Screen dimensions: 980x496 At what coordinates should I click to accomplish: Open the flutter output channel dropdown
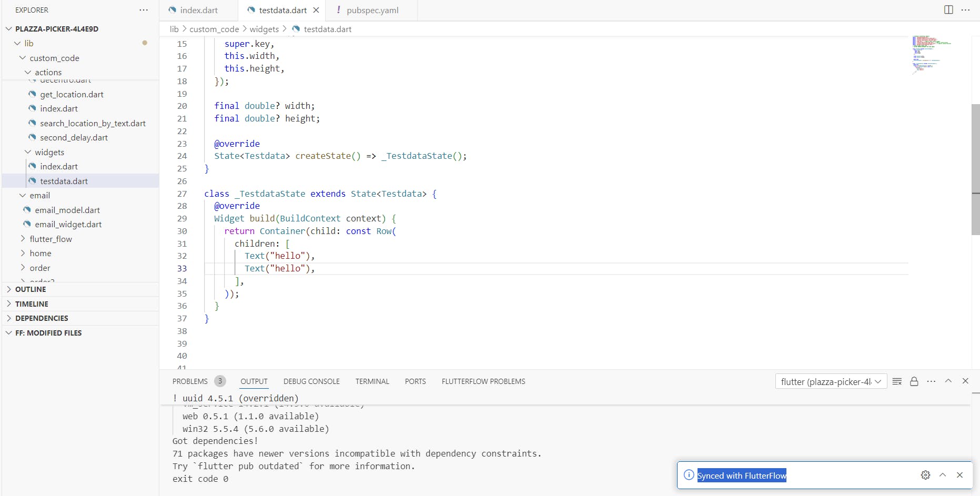click(831, 381)
